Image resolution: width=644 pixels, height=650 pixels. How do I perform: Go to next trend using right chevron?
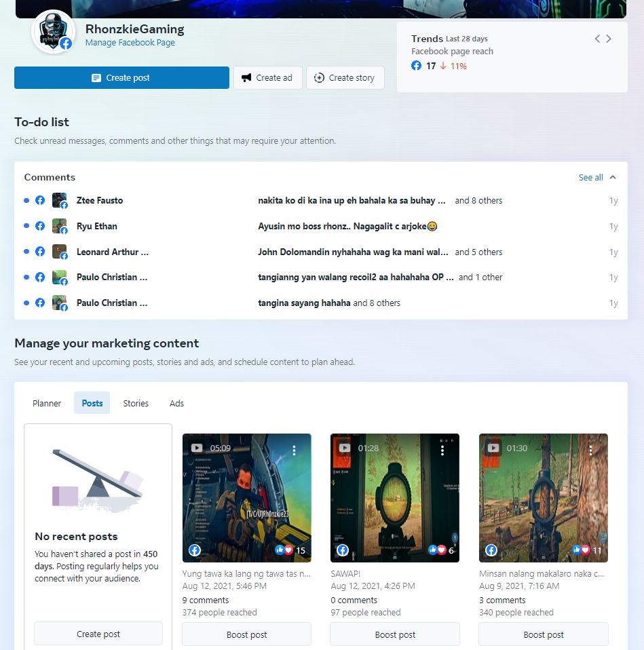point(609,39)
